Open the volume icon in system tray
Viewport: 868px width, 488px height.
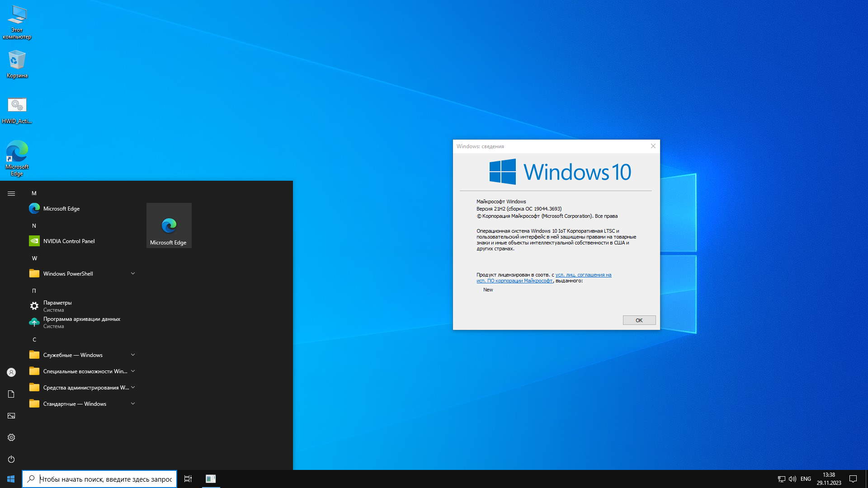792,479
